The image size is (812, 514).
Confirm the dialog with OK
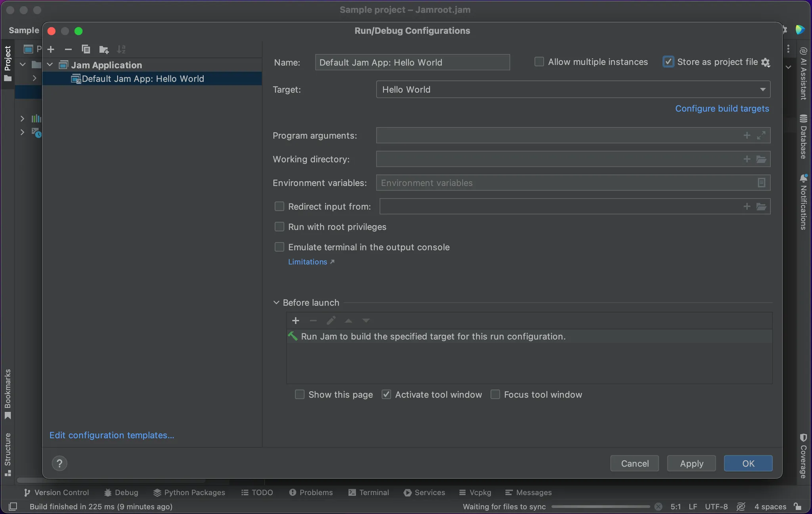[x=748, y=463]
